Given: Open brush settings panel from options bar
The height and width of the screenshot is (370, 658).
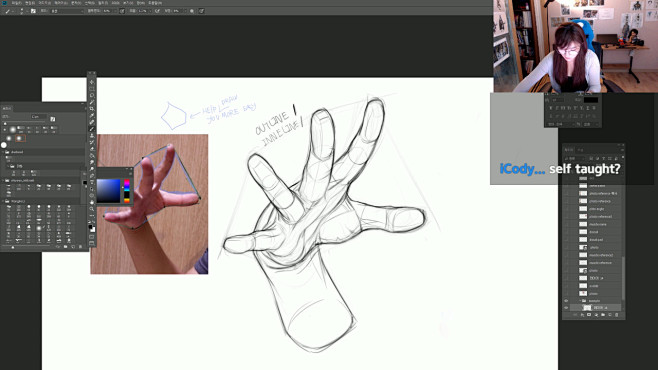Looking at the screenshot, I should coord(33,11).
